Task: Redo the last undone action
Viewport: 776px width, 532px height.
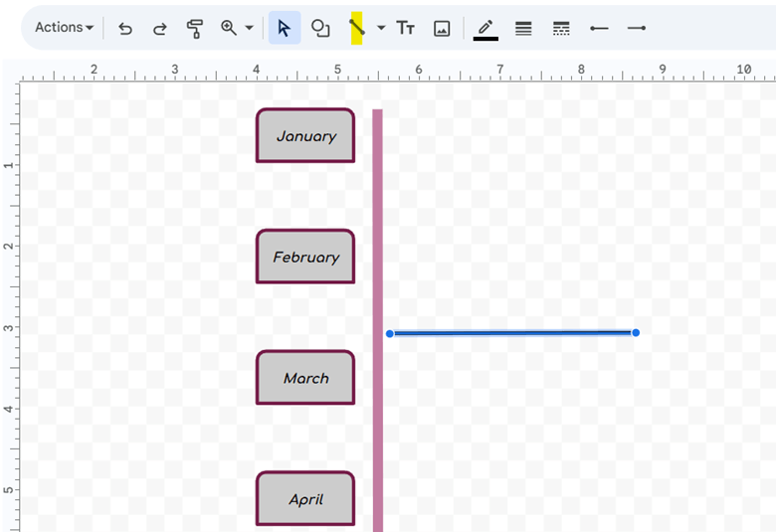Action: pyautogui.click(x=160, y=29)
